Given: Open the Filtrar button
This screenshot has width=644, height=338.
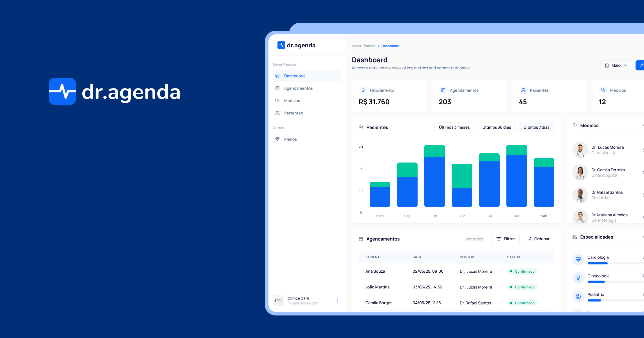Looking at the screenshot, I should (x=505, y=239).
